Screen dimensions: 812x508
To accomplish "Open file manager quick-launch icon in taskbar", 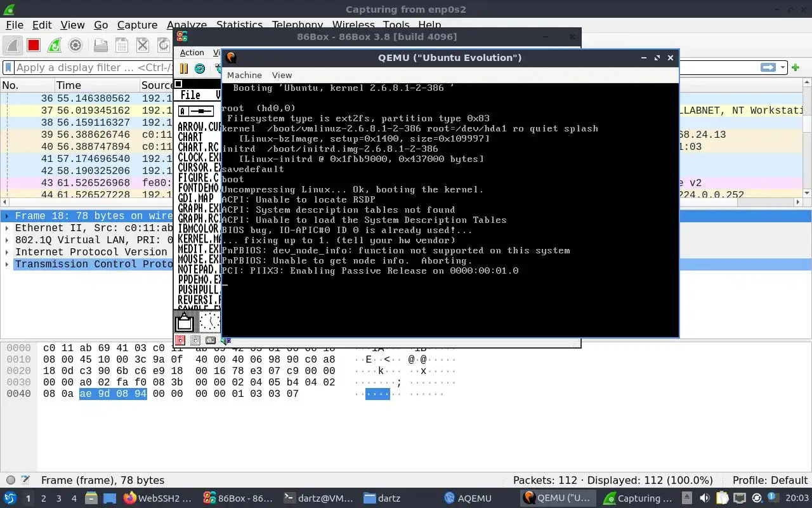I will tap(91, 498).
